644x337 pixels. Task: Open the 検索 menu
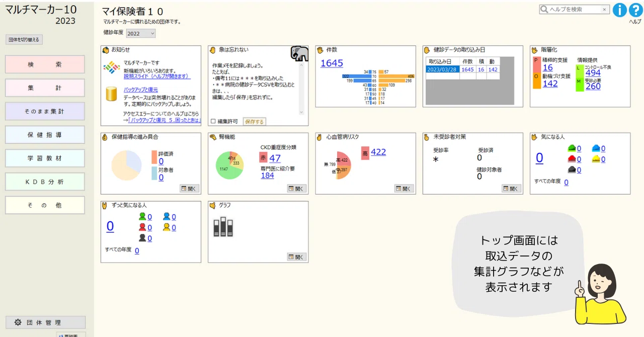coord(45,64)
